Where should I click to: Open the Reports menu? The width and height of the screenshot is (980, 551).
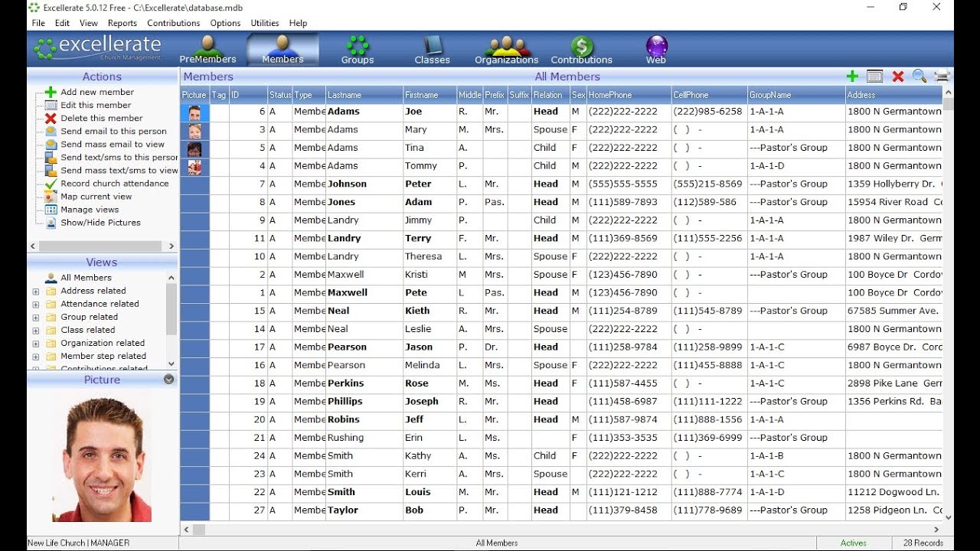tap(122, 23)
